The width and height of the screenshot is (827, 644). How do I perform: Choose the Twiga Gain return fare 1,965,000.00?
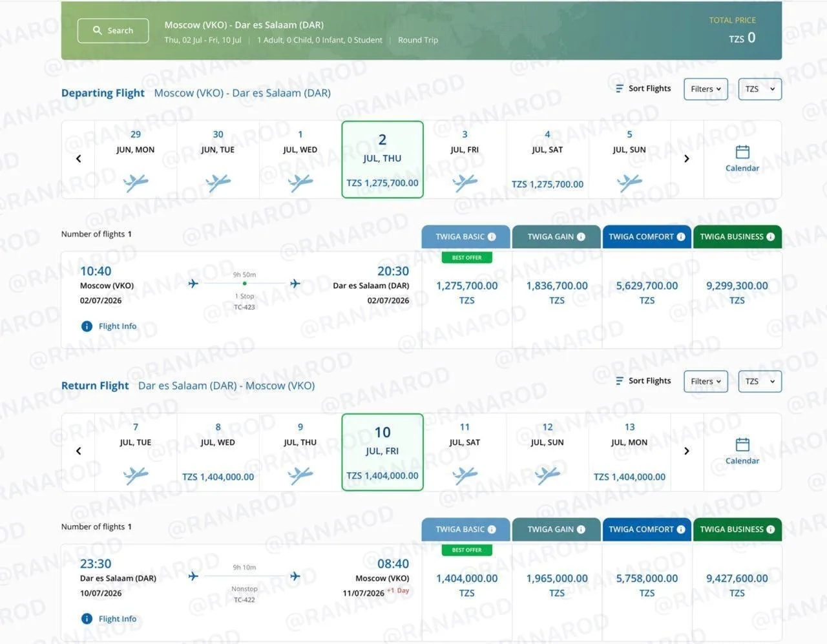pyautogui.click(x=557, y=585)
